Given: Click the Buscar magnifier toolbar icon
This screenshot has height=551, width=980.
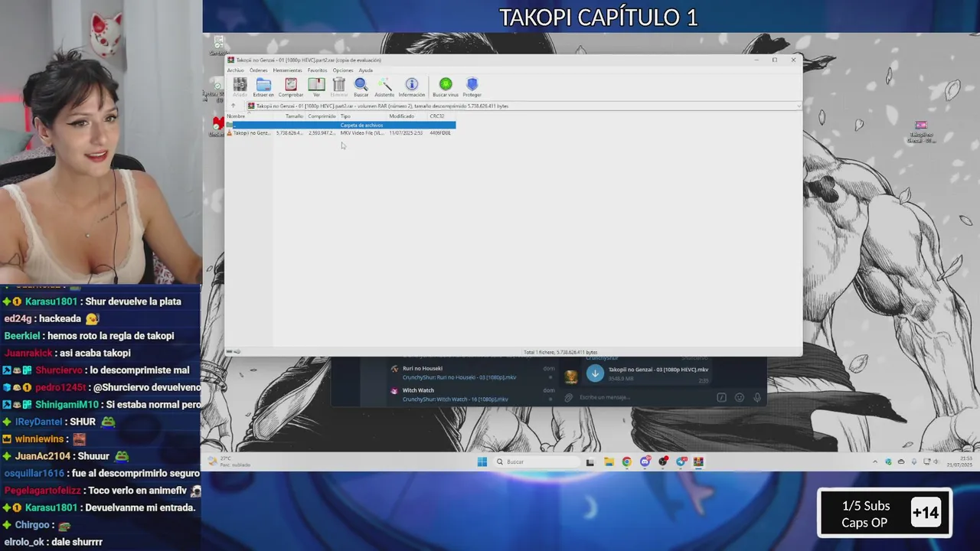Looking at the screenshot, I should click(x=361, y=86).
